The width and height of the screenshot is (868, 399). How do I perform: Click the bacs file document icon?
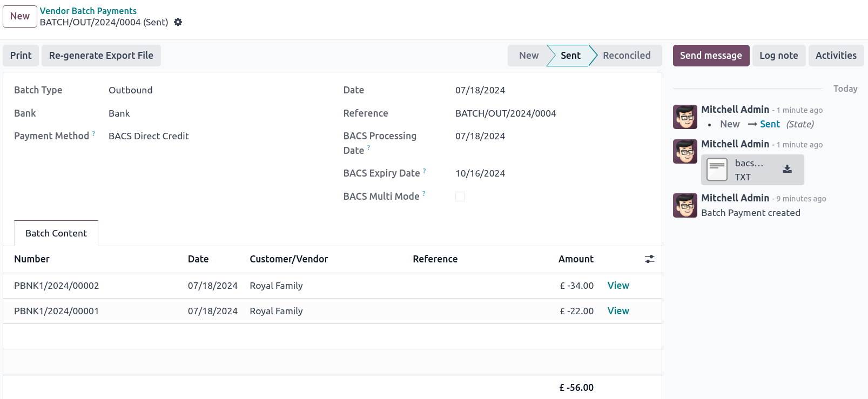click(x=717, y=170)
